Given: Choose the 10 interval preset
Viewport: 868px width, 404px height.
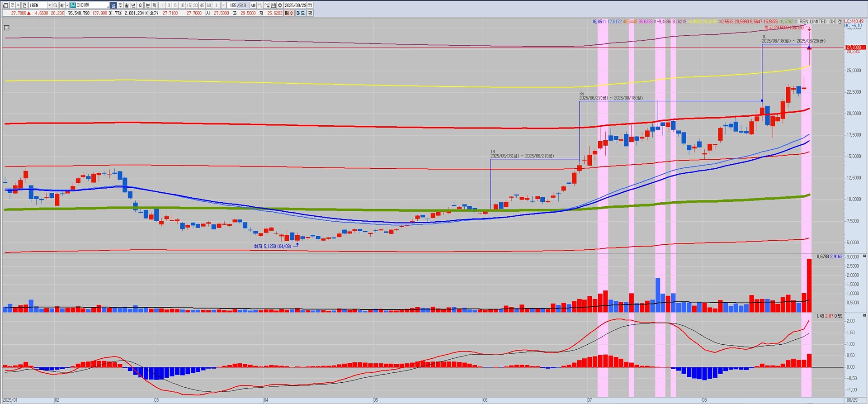Looking at the screenshot, I should click(182, 5).
